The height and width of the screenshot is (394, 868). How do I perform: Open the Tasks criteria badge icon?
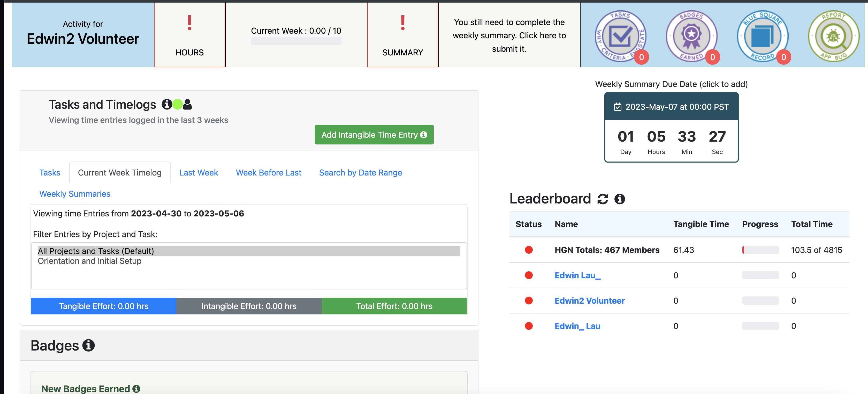click(620, 36)
